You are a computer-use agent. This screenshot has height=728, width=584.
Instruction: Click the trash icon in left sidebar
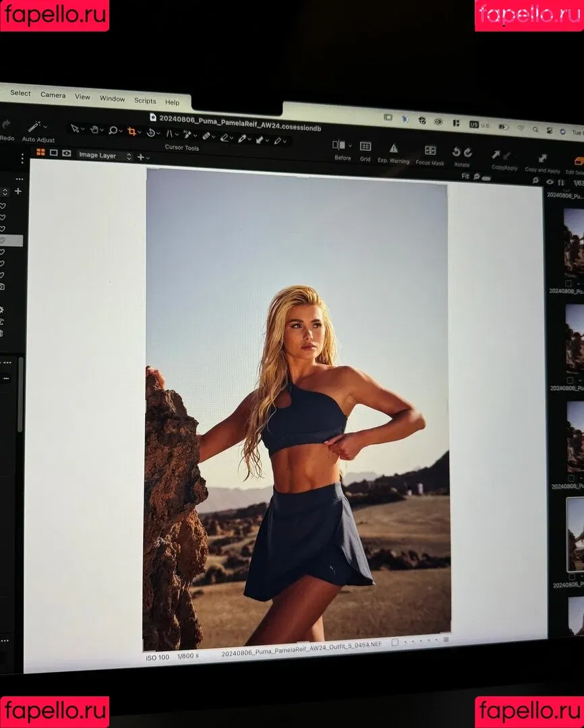pyautogui.click(x=2, y=332)
